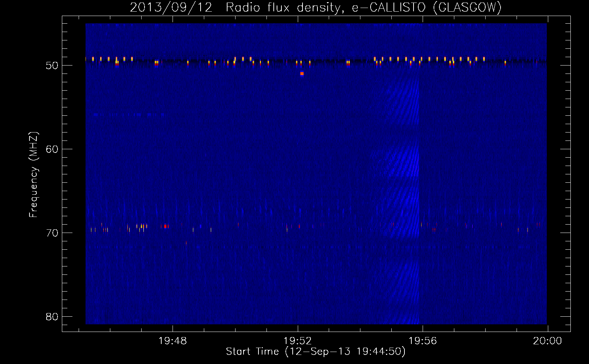Click the "Start Time (12-Sep-13 19:44:50)" label

(x=316, y=352)
